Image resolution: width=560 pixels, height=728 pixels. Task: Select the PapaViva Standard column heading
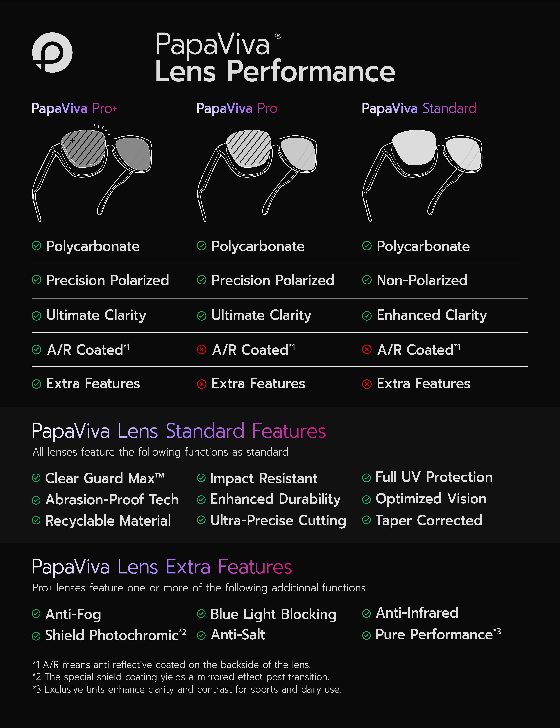(419, 109)
